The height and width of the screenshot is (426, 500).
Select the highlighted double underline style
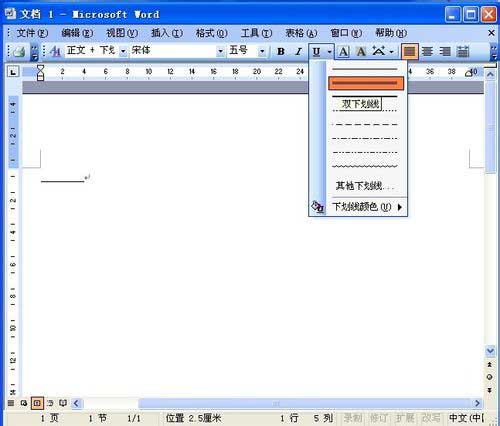click(366, 83)
